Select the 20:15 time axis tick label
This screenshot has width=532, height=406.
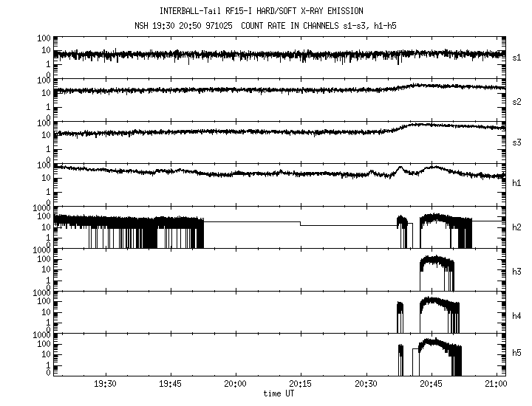(300, 385)
